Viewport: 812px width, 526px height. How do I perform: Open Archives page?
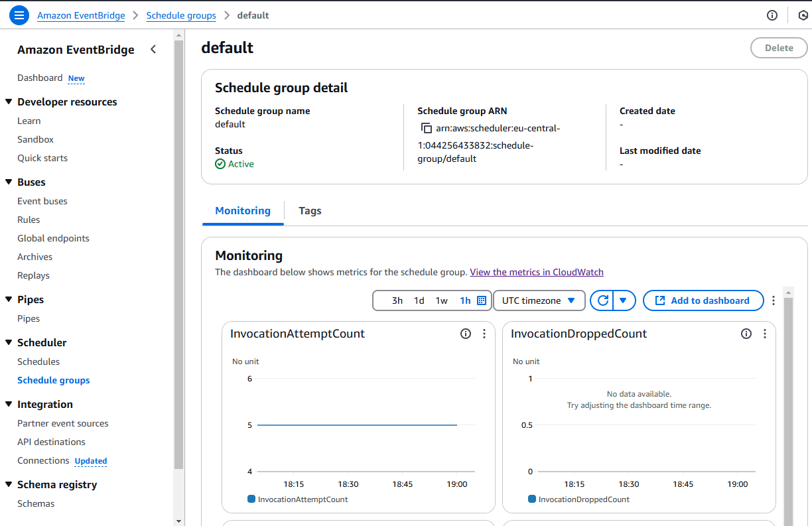[x=34, y=257]
